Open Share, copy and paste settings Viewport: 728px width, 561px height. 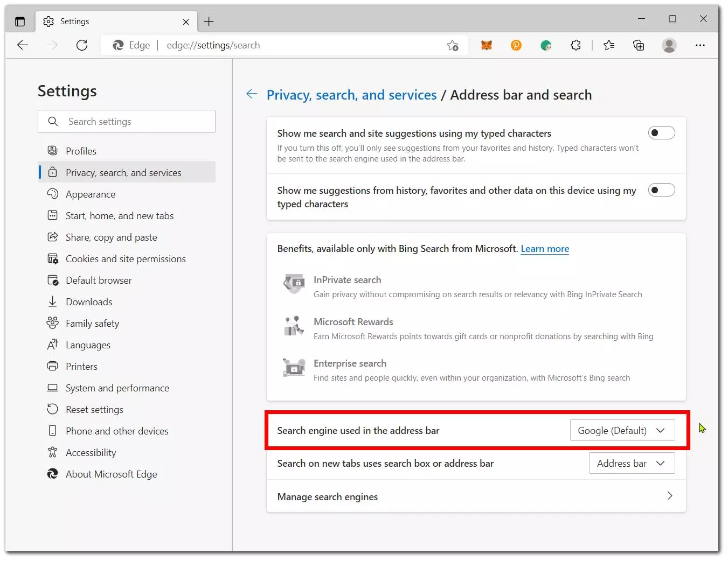(x=127, y=237)
